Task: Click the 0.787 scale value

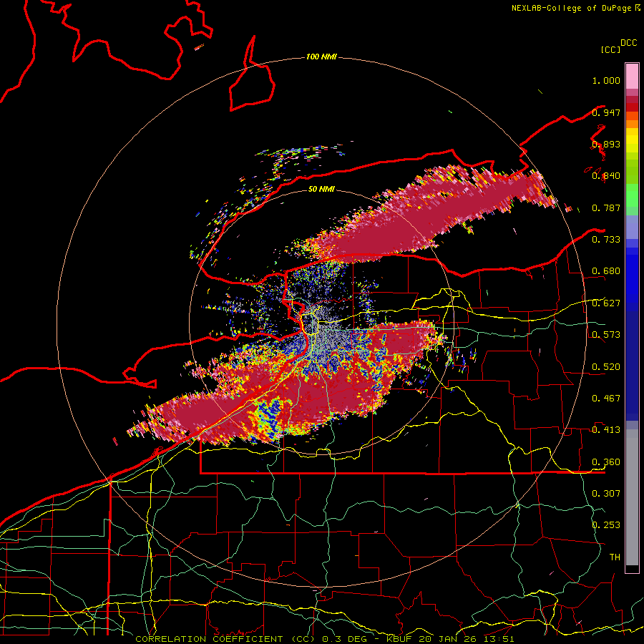Action: [606, 208]
